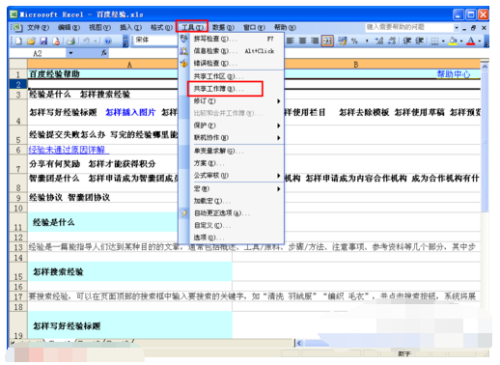Click the Undo arrow icon
This screenshot has height=365, width=500.
(86, 41)
